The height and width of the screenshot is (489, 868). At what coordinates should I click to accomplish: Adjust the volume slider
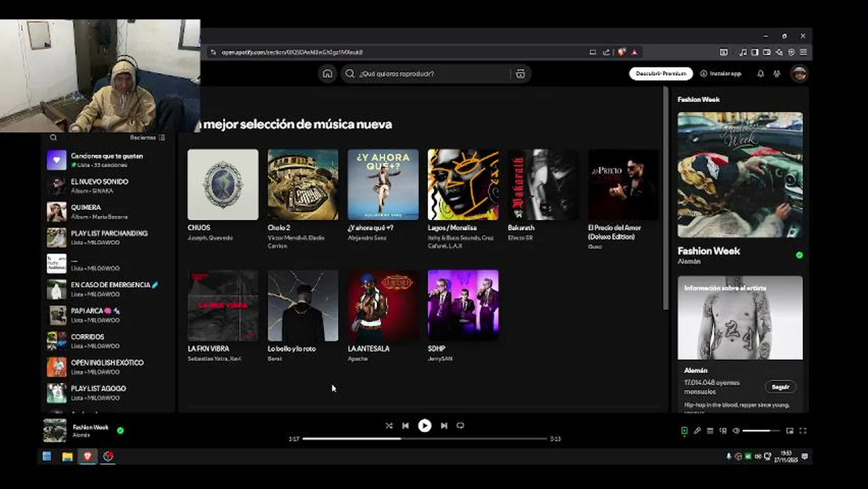pyautogui.click(x=761, y=431)
